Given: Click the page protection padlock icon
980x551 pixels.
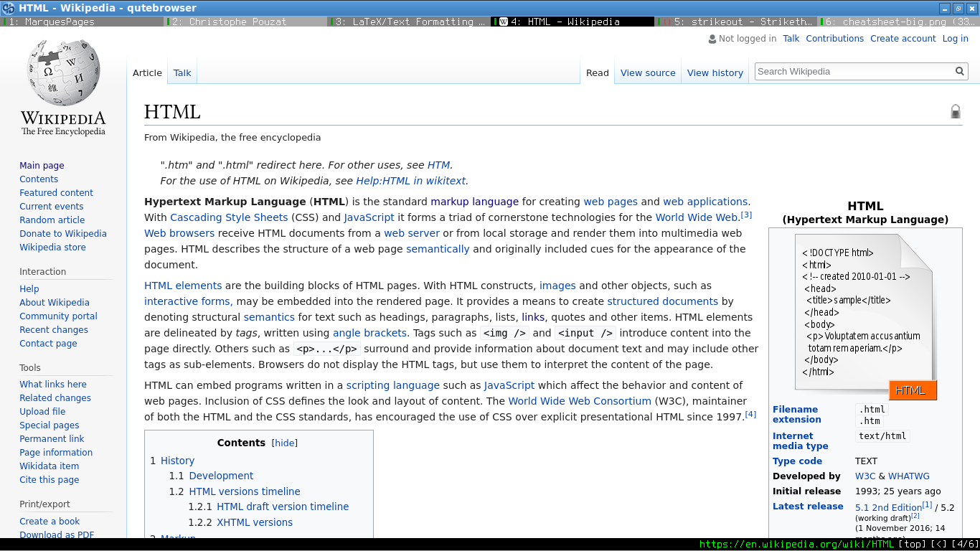Looking at the screenshot, I should pos(955,111).
